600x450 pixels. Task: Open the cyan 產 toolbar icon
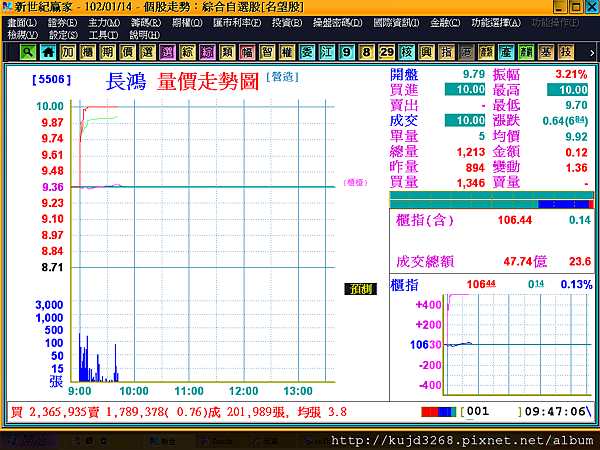click(505, 52)
